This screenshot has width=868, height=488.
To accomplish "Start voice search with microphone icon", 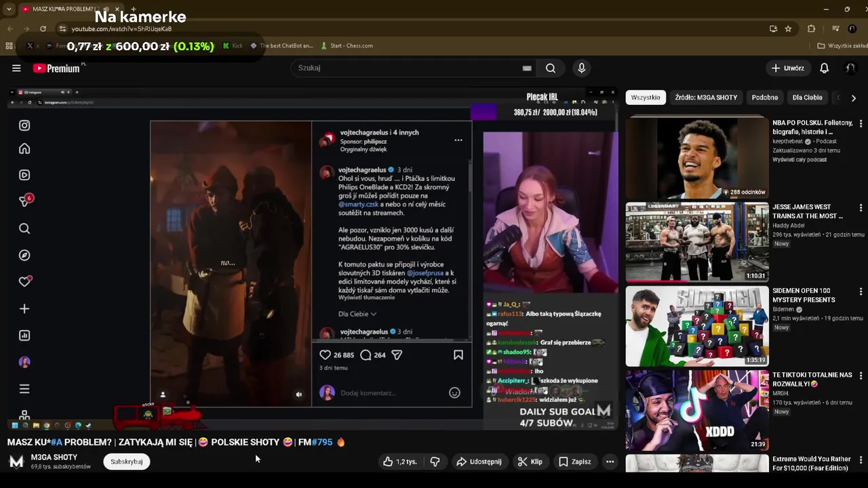I will point(581,68).
